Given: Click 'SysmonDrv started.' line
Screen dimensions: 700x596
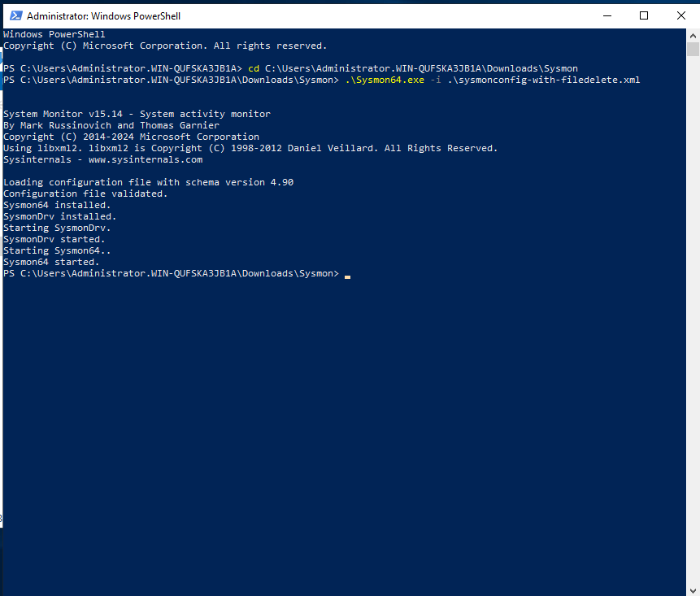Looking at the screenshot, I should point(54,239).
